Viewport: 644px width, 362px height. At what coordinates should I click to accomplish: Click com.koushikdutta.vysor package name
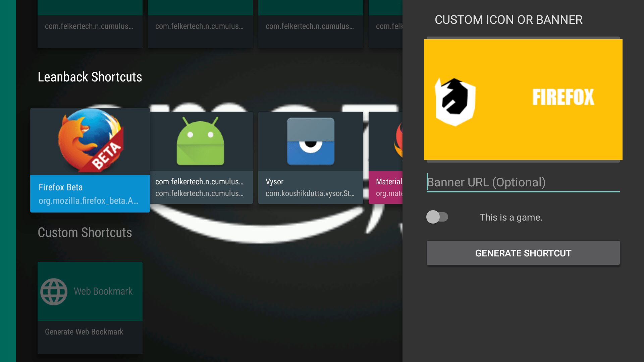[x=310, y=193]
